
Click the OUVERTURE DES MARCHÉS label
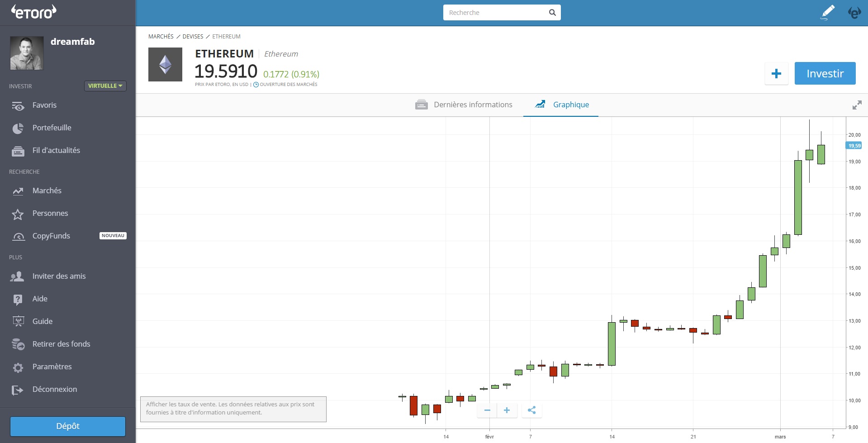289,85
